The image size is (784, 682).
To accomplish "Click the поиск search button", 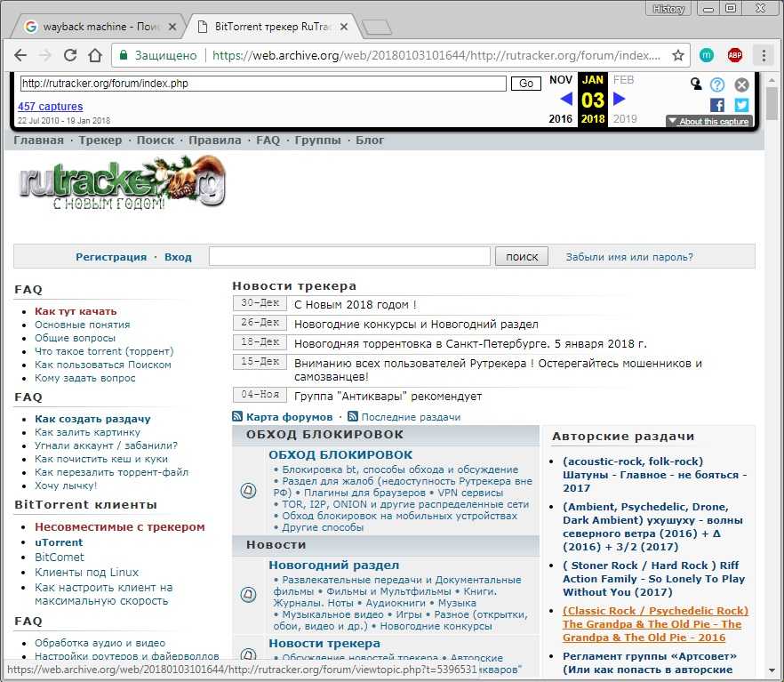I will coord(522,256).
